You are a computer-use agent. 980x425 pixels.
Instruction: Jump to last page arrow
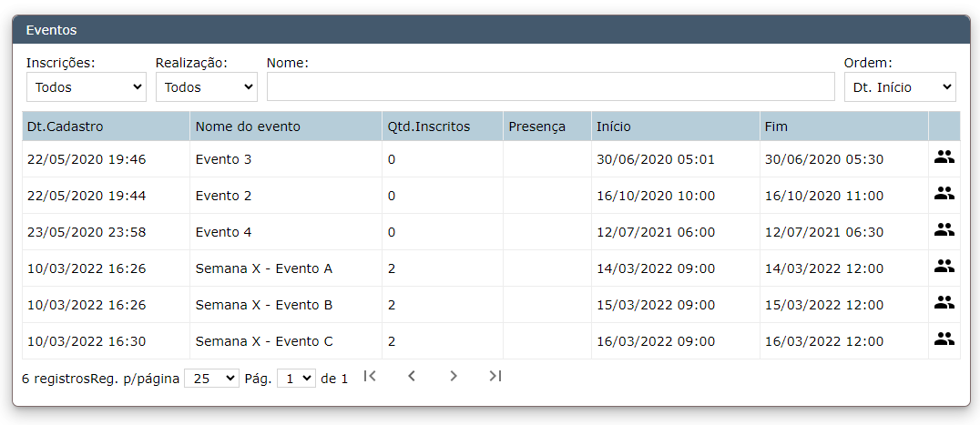tap(495, 376)
